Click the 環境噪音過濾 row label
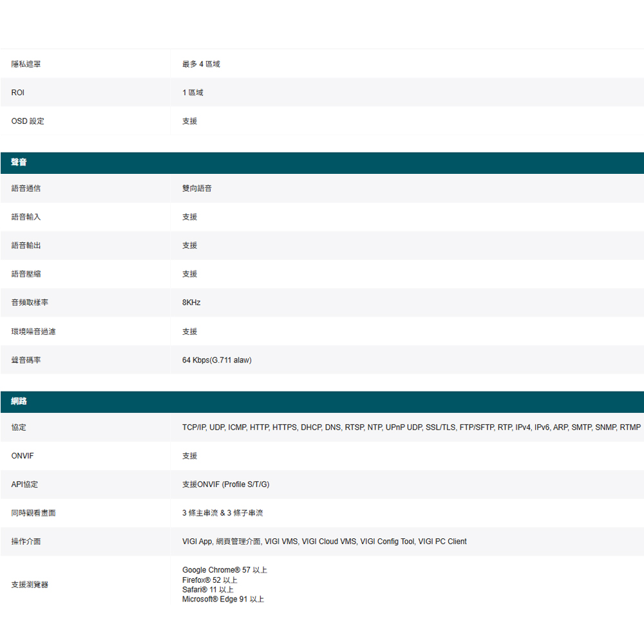This screenshot has width=644, height=644. [x=33, y=332]
